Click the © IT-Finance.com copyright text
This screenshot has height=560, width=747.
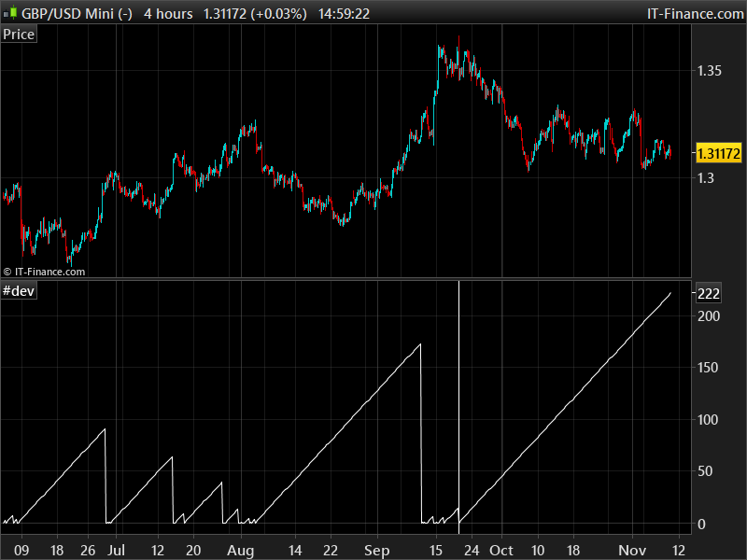[44, 272]
